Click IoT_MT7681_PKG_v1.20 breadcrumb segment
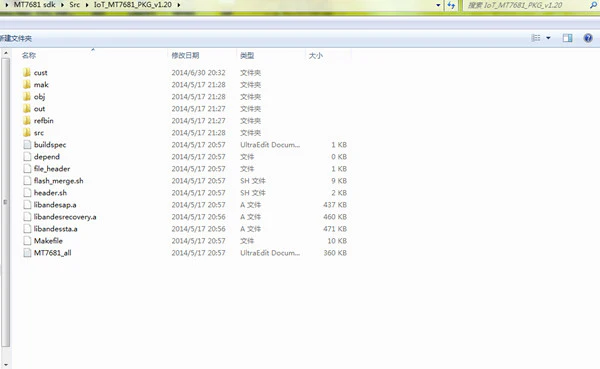600x369 pixels. tap(133, 5)
